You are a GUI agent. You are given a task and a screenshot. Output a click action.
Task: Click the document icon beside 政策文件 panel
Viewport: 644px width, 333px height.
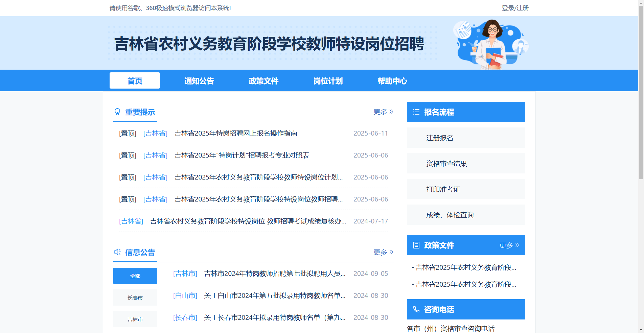click(416, 245)
